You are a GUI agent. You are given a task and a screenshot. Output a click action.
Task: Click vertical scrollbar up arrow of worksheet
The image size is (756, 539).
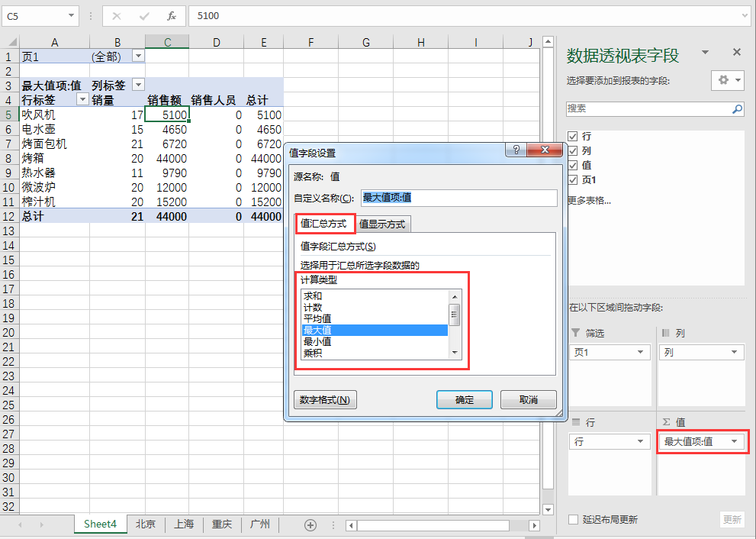[548, 41]
